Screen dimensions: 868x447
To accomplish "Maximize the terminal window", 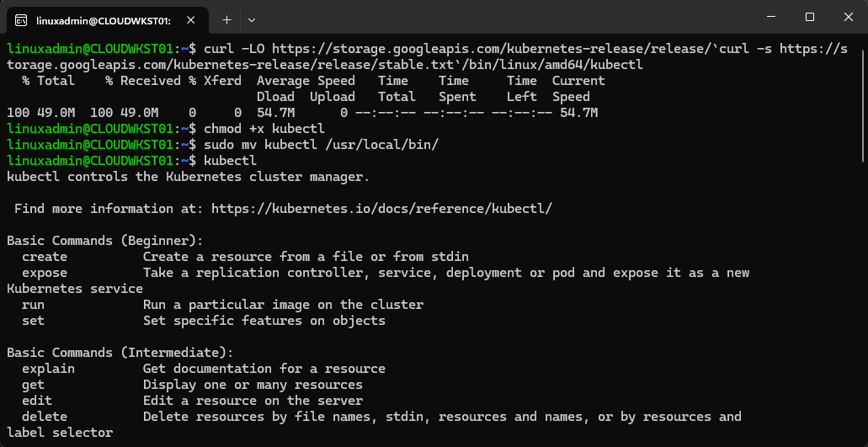I will [809, 17].
